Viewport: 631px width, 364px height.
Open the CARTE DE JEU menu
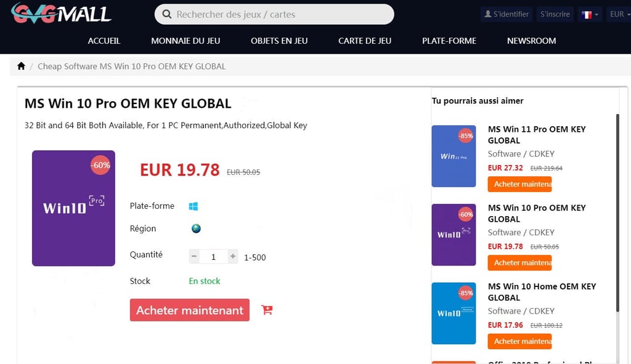point(365,41)
